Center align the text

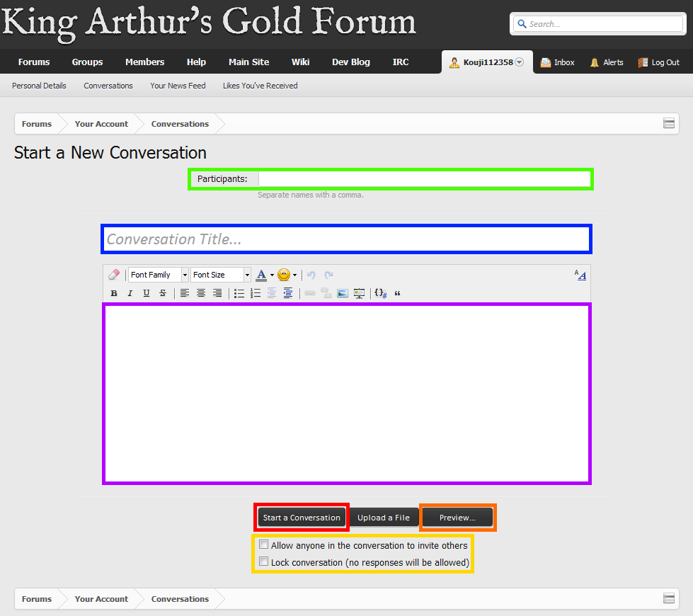click(x=201, y=293)
